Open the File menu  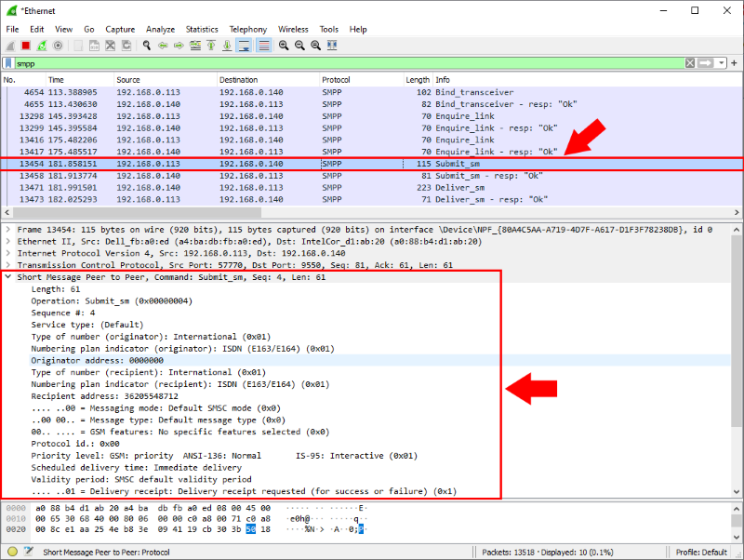pos(12,30)
